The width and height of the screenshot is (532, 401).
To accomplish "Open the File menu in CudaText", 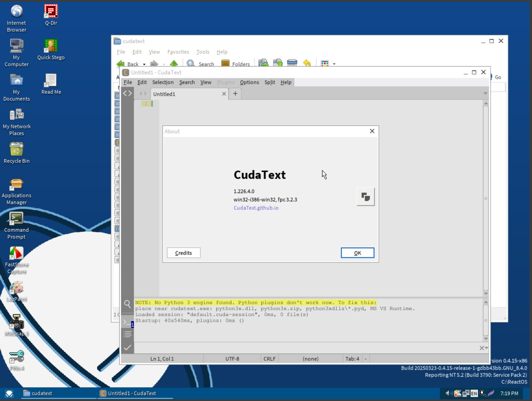I will pyautogui.click(x=128, y=82).
